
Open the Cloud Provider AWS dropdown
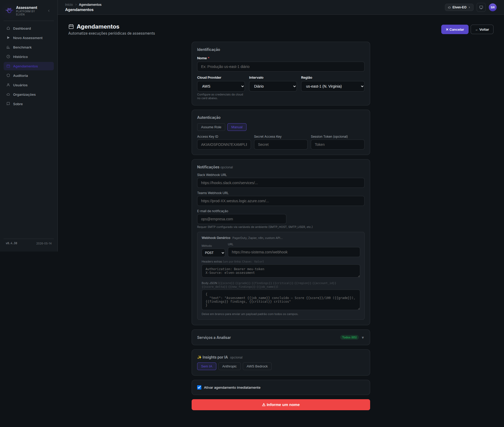[x=221, y=86]
